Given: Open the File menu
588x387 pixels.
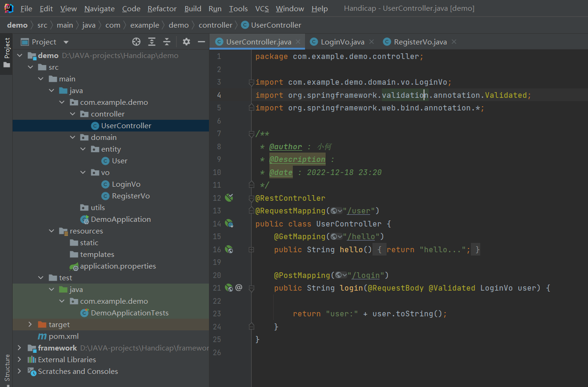Looking at the screenshot, I should (26, 8).
